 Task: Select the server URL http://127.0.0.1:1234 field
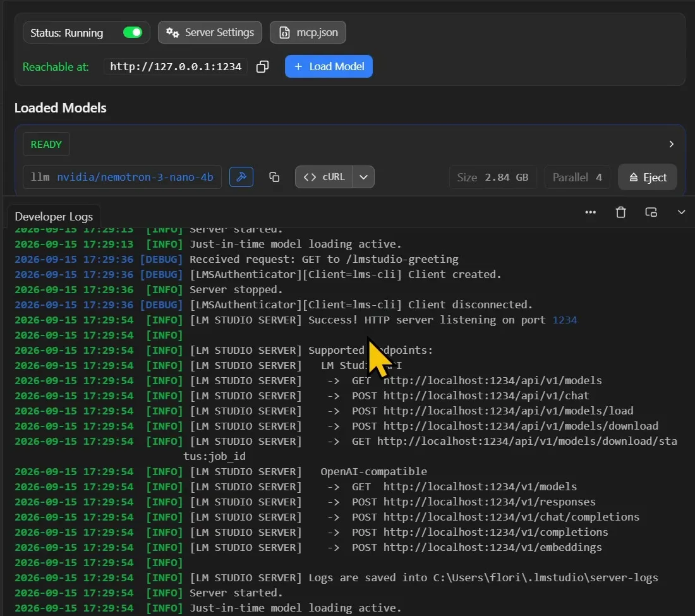pyautogui.click(x=176, y=66)
